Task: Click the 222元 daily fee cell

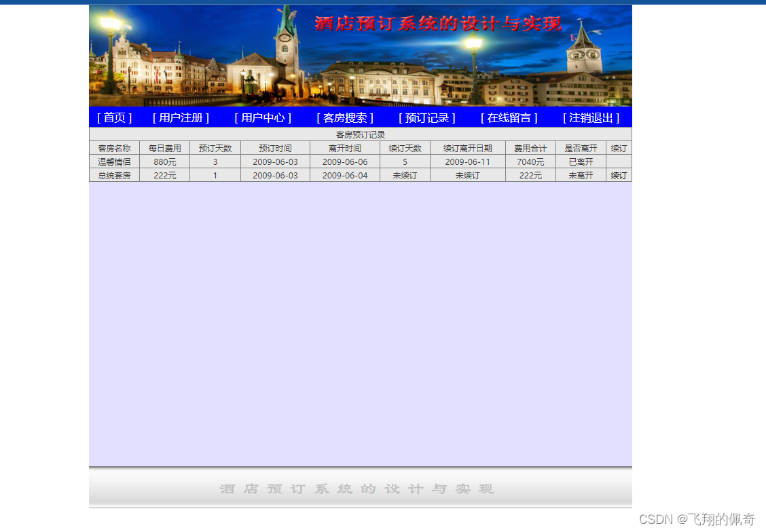Action: [164, 175]
